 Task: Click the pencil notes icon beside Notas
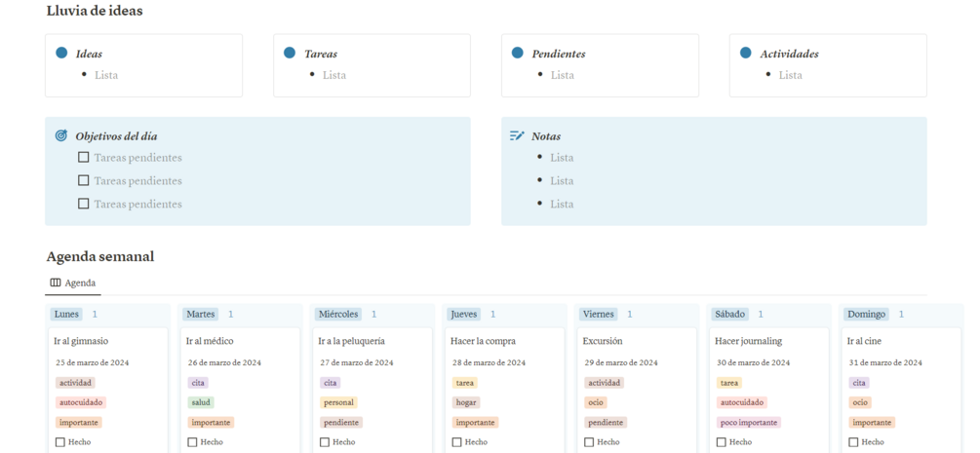tap(517, 136)
